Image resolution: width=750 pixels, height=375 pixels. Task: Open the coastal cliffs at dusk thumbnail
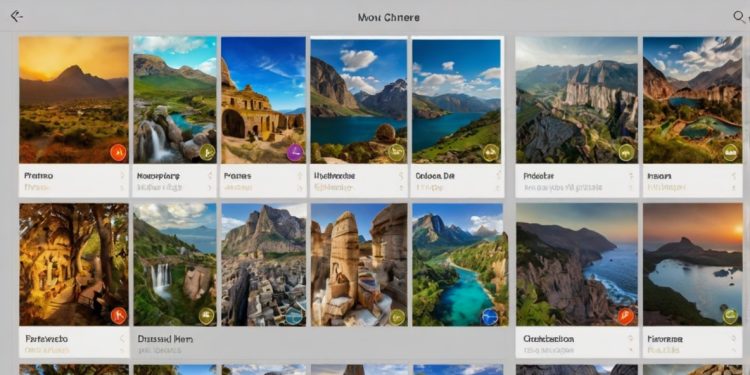576,265
